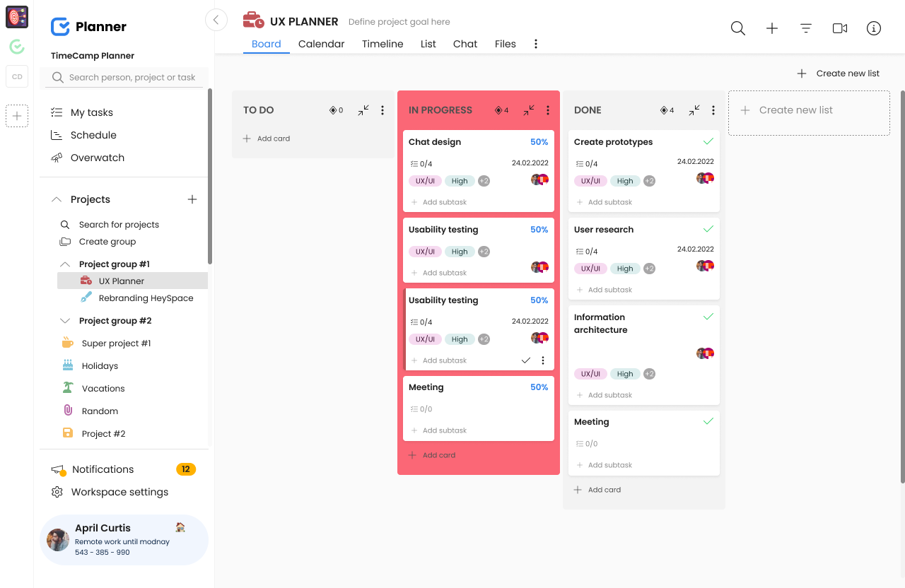Open the filter icon in top toolbar
This screenshot has height=588, width=905.
pyautogui.click(x=806, y=28)
